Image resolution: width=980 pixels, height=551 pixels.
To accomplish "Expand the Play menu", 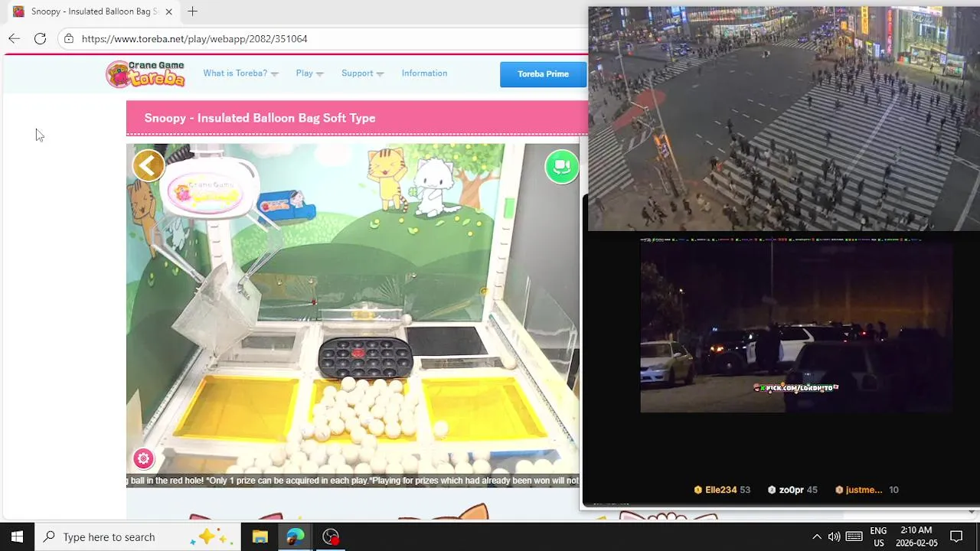I will coord(309,73).
